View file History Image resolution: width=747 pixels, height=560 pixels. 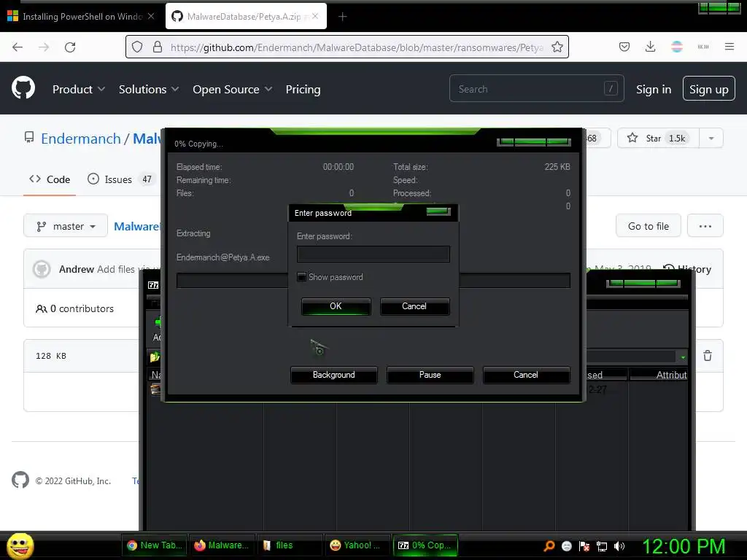pyautogui.click(x=687, y=269)
